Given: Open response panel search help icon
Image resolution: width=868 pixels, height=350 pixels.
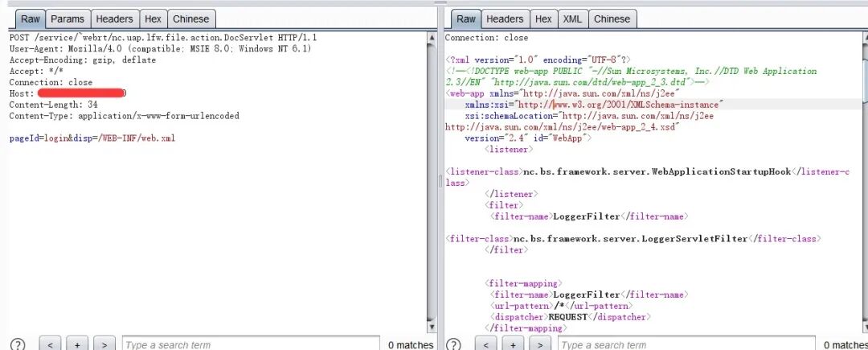Looking at the screenshot, I should 454,344.
